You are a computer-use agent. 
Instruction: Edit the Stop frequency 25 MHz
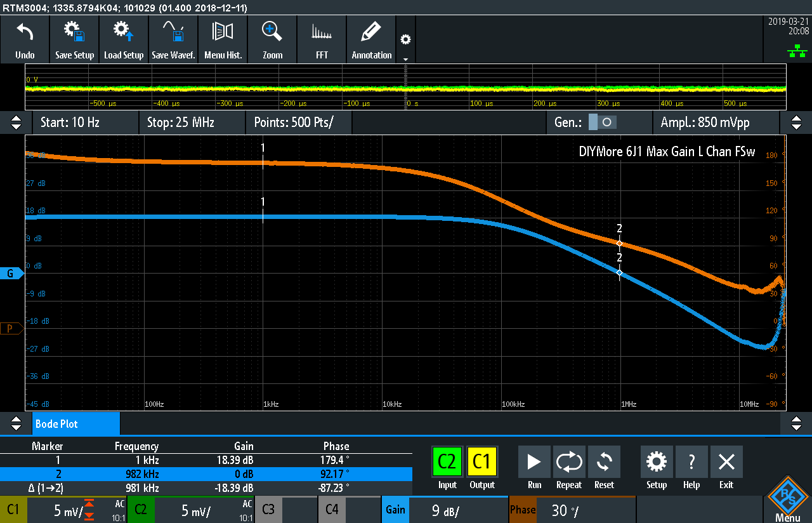click(x=192, y=122)
